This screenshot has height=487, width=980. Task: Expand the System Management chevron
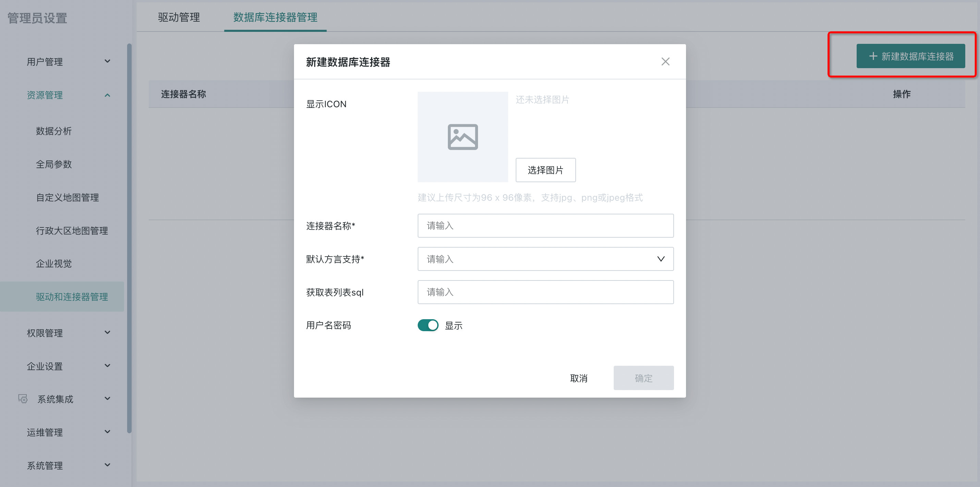point(107,465)
